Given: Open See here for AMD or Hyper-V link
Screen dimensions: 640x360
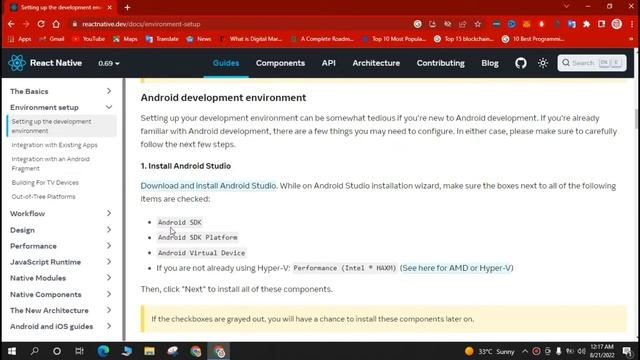Looking at the screenshot, I should tap(456, 268).
